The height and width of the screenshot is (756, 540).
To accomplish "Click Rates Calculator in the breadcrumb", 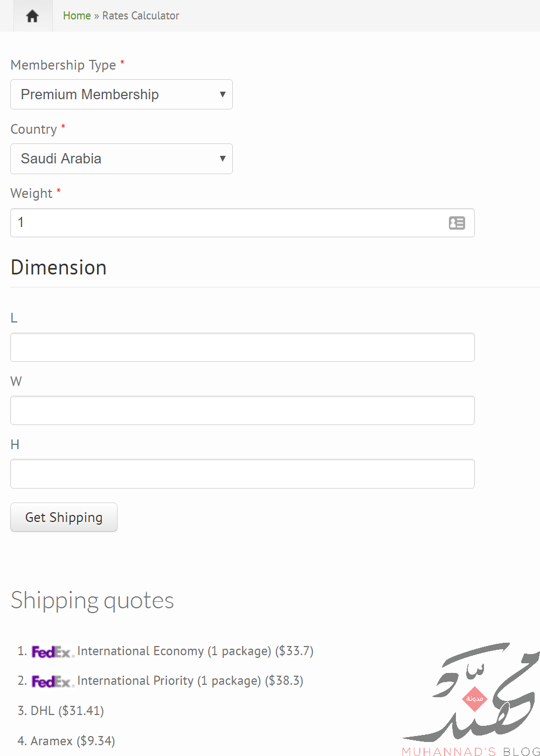I will pos(141,16).
